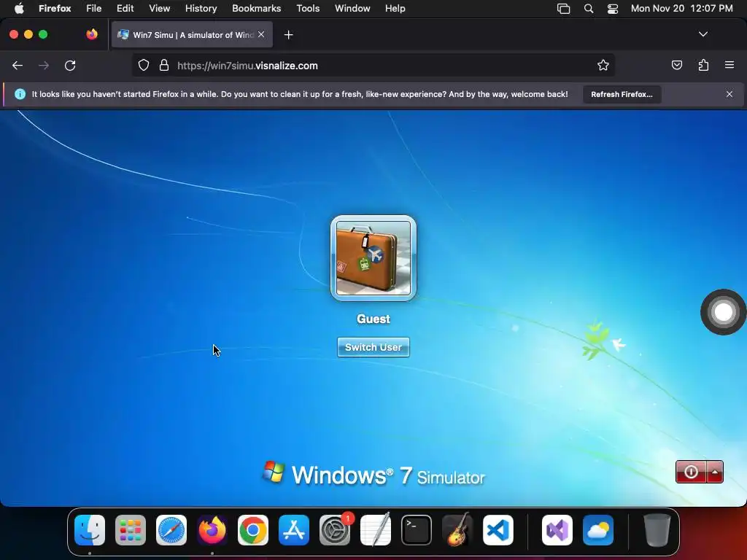Launch Google Chrome from the Dock
Viewport: 747px width, 560px height.
(x=253, y=530)
